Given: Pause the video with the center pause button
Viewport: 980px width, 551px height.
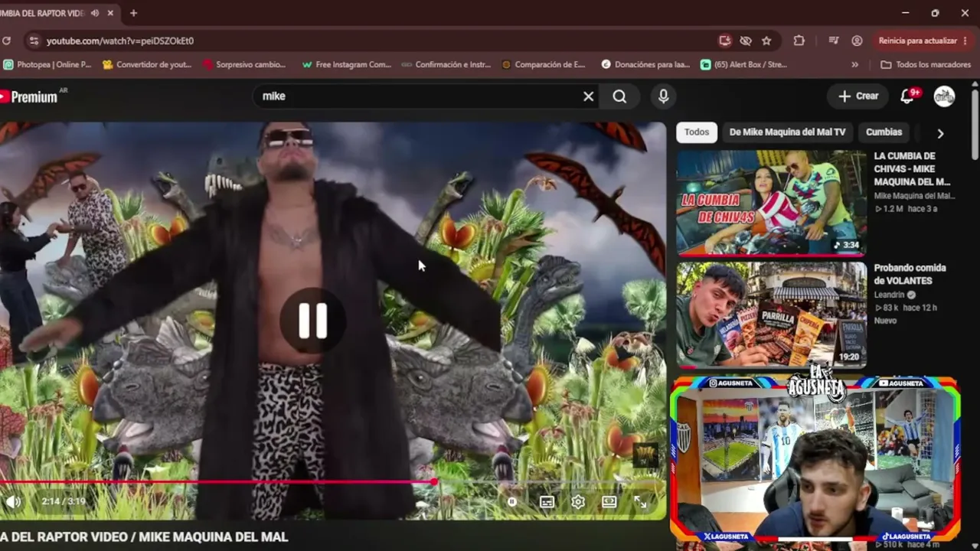Looking at the screenshot, I should tap(312, 321).
